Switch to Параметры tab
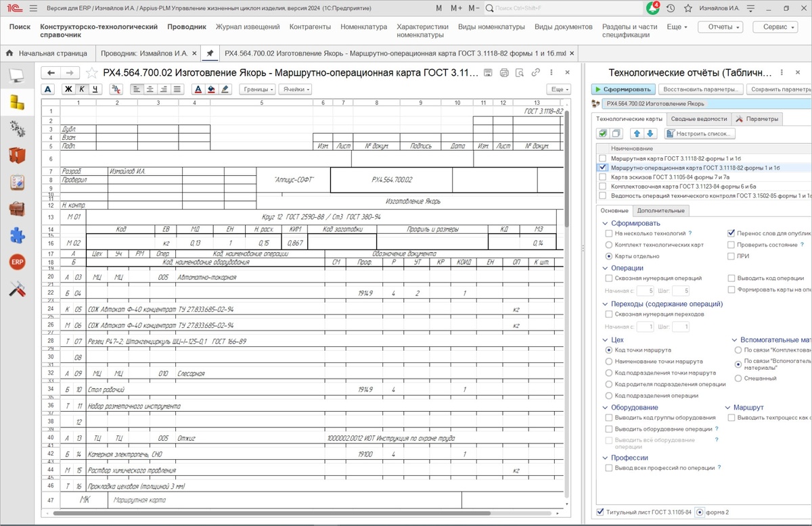This screenshot has width=812, height=526. [757, 118]
